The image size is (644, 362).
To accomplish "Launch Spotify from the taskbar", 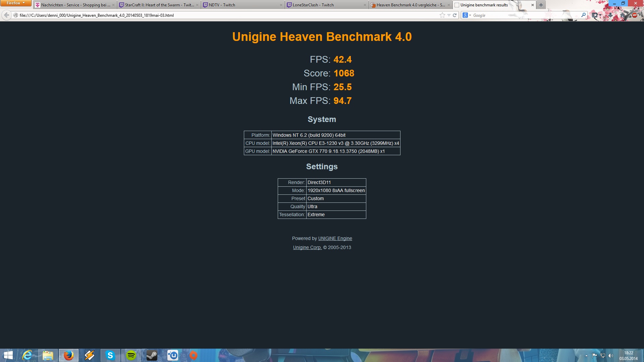I will [x=131, y=355].
